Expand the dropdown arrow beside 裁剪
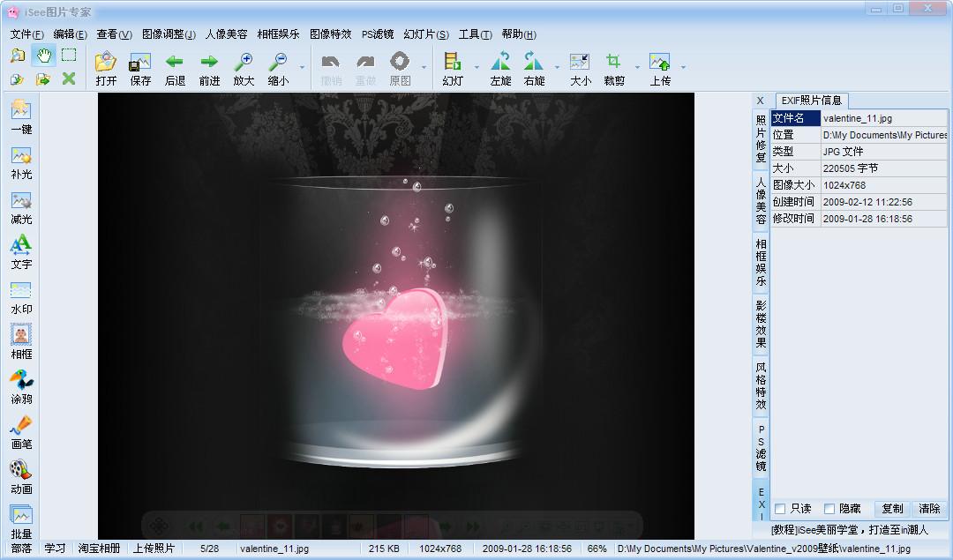Viewport: 953px width, 560px height. pos(637,68)
